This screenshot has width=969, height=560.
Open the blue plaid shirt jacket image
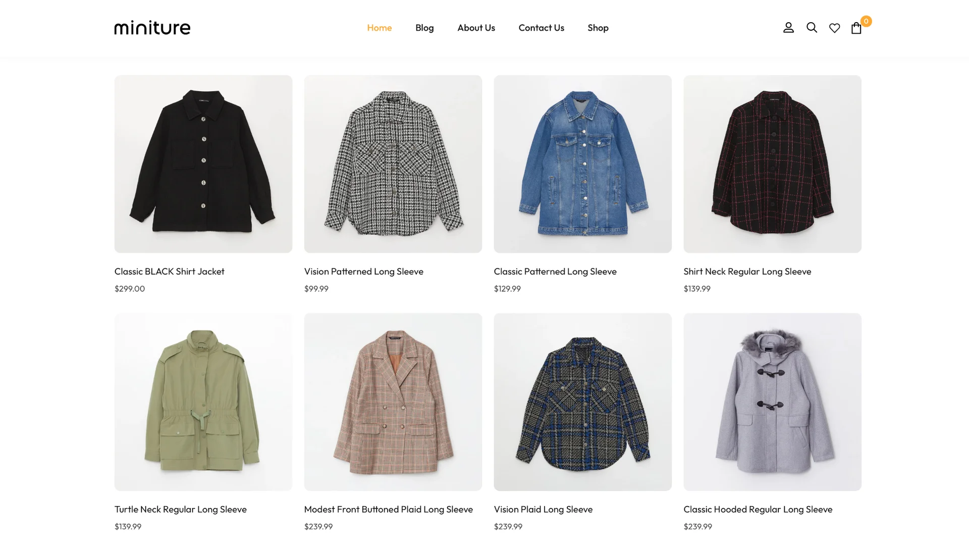click(582, 402)
